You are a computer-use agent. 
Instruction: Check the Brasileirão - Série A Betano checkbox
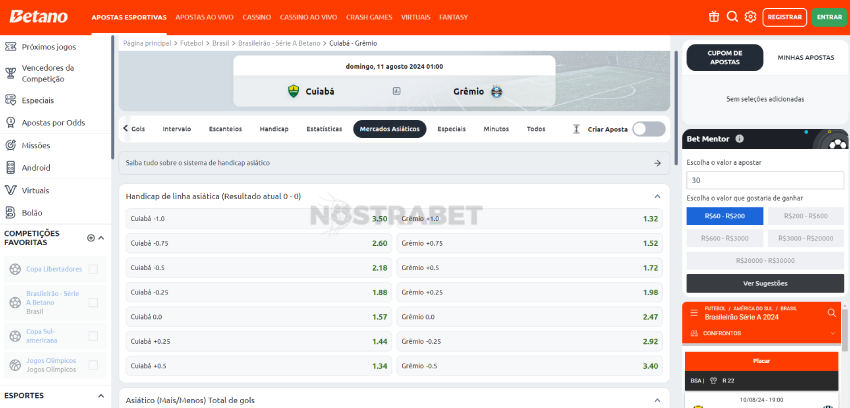(93, 302)
